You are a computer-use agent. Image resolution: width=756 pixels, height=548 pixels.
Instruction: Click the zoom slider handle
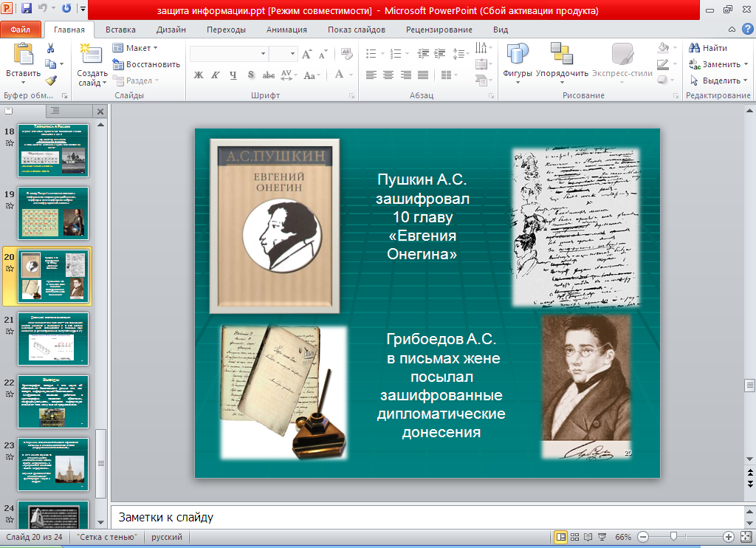673,536
